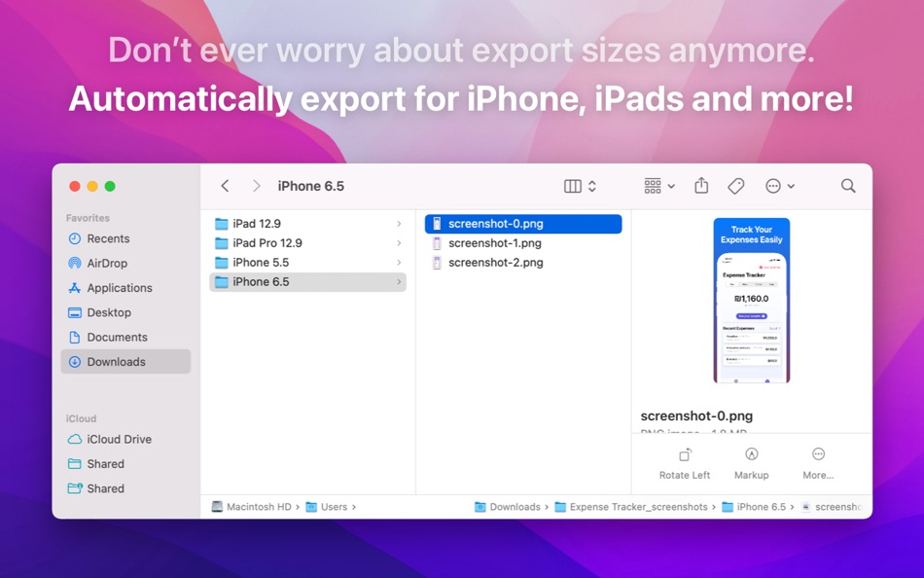Screen dimensions: 924x578
Task: Select the iPhone 5.5 folder
Action: pos(307,263)
